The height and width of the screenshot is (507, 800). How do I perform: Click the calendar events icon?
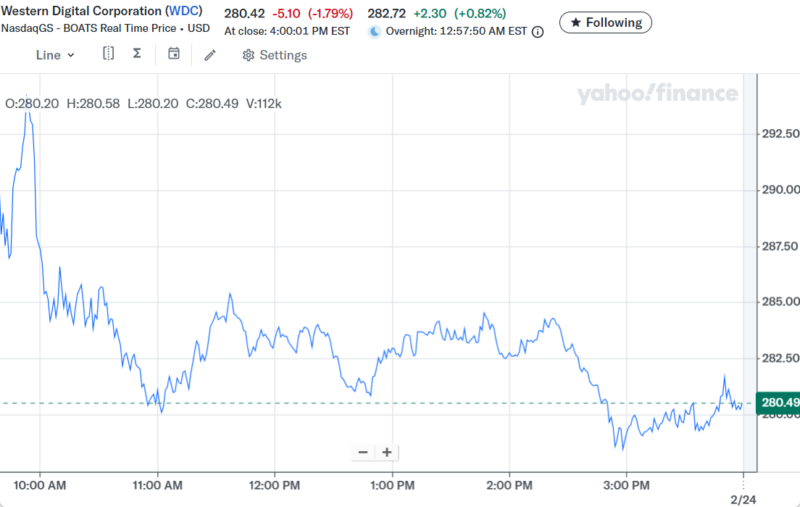(x=174, y=54)
